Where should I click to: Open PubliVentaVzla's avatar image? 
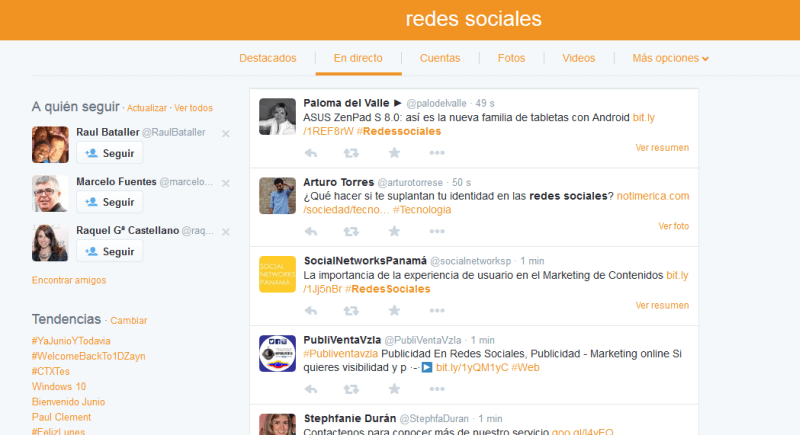tap(277, 353)
